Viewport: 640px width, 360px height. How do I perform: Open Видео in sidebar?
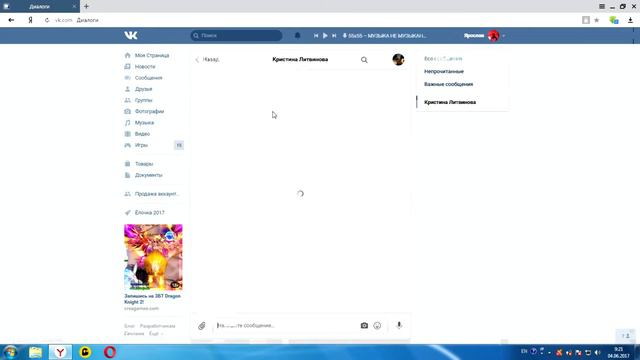142,134
